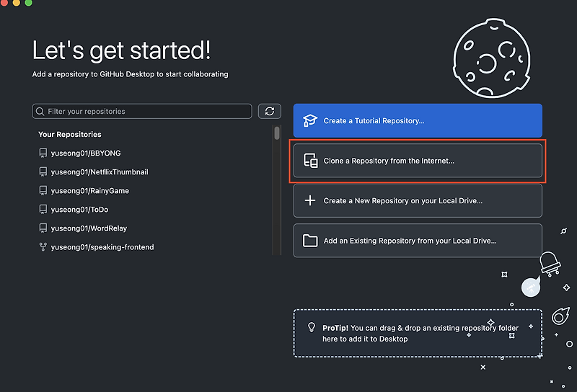
Task: Choose Create a New Repository on Local Drive
Action: (418, 200)
